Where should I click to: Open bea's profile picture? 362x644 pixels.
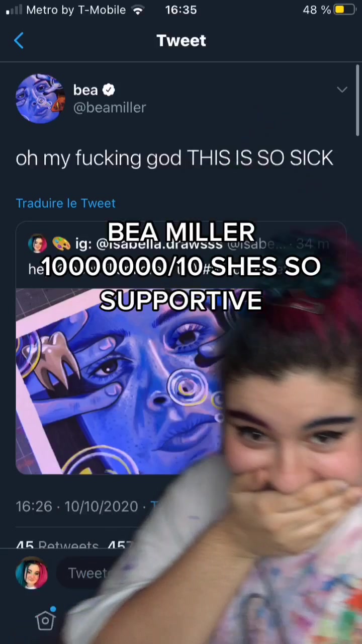click(x=40, y=99)
